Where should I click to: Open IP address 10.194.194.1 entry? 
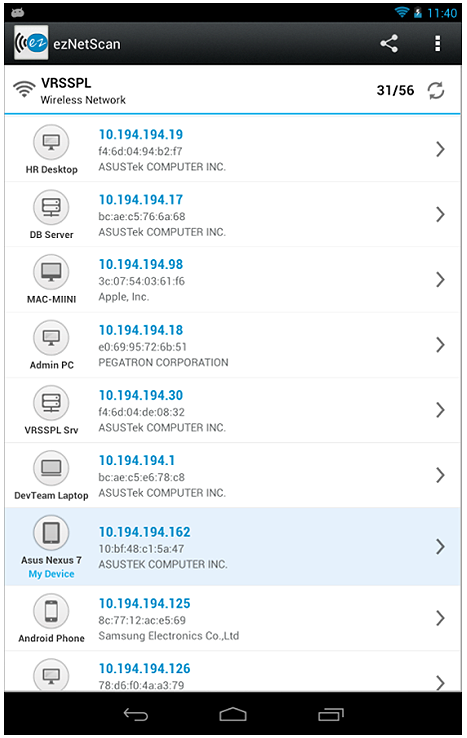pyautogui.click(x=137, y=460)
